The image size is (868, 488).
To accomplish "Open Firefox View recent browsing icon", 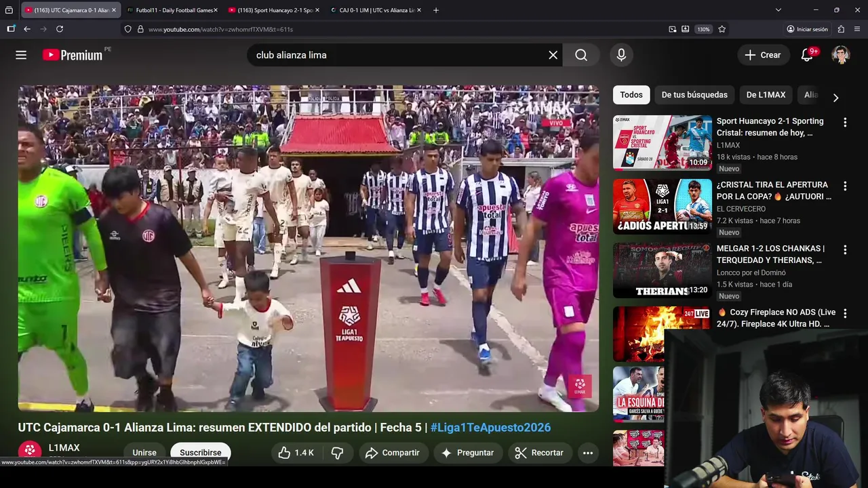I will [x=9, y=10].
